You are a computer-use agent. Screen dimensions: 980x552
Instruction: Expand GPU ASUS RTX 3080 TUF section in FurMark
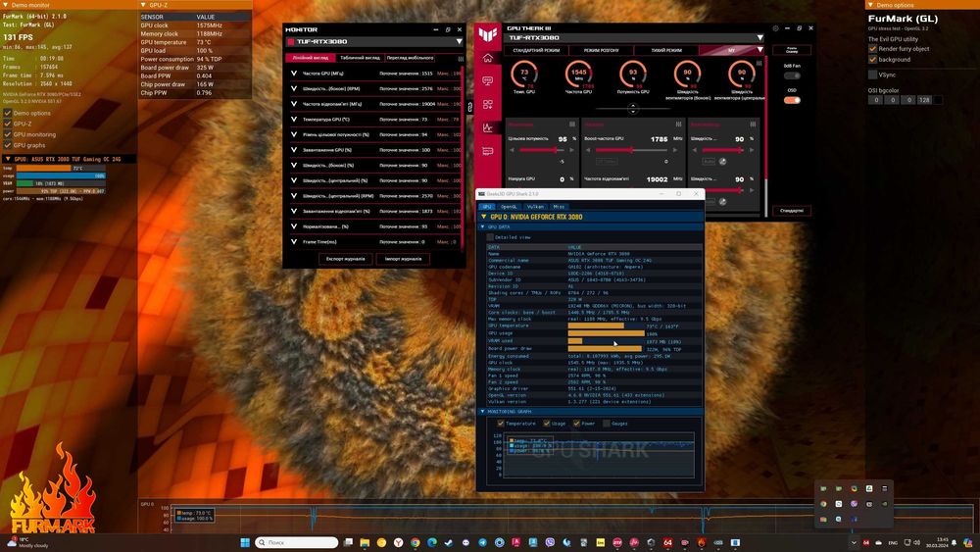pos(8,159)
